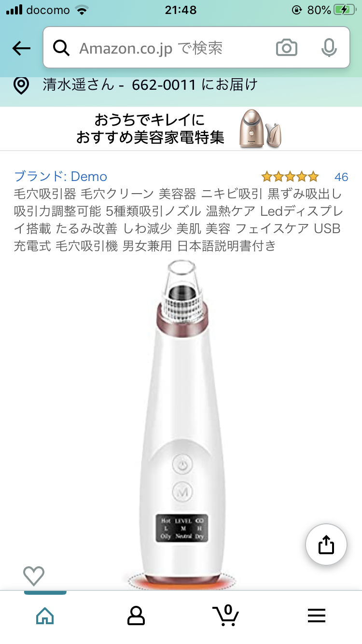Share this product via share button
Viewport: 362px width, 644px height.
(x=326, y=545)
